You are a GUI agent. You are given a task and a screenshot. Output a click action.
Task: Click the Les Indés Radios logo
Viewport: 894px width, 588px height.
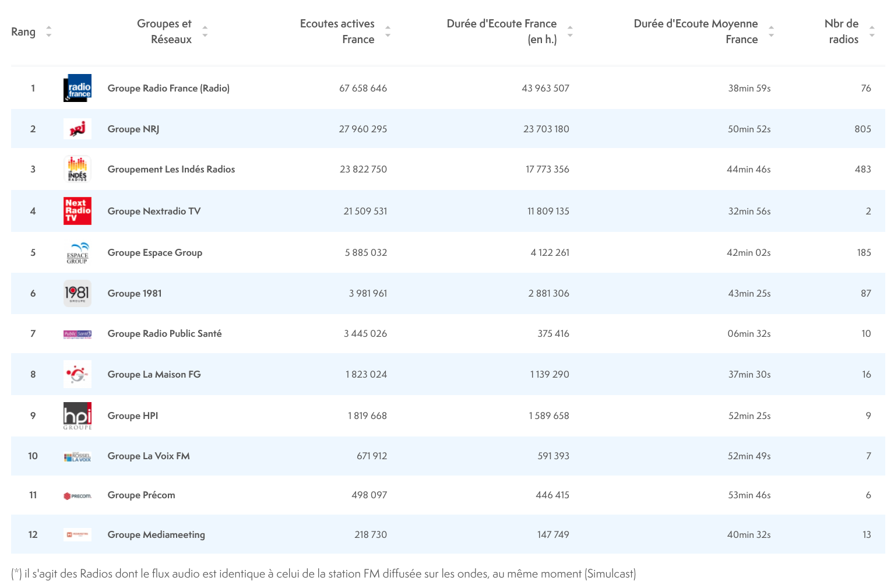(77, 169)
